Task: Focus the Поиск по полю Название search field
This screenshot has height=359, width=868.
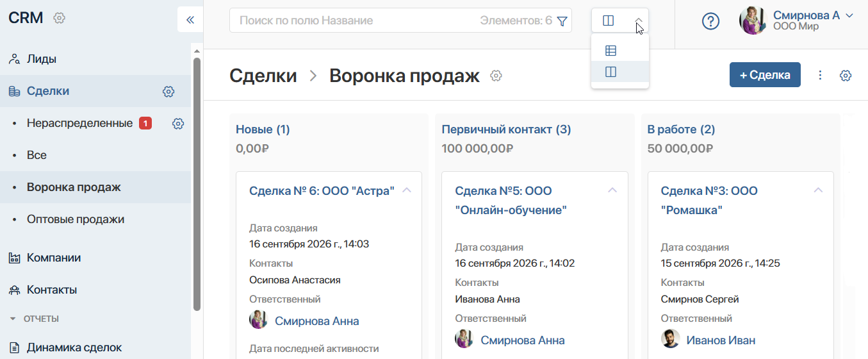Action: click(x=400, y=21)
